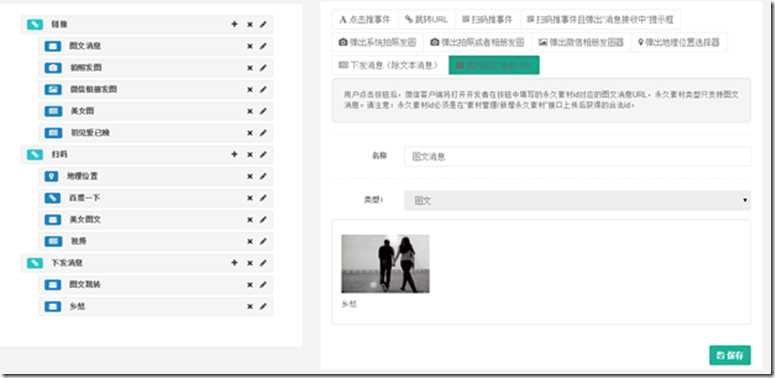
Task: Delete the 美女图 submenu item
Action: (250, 111)
